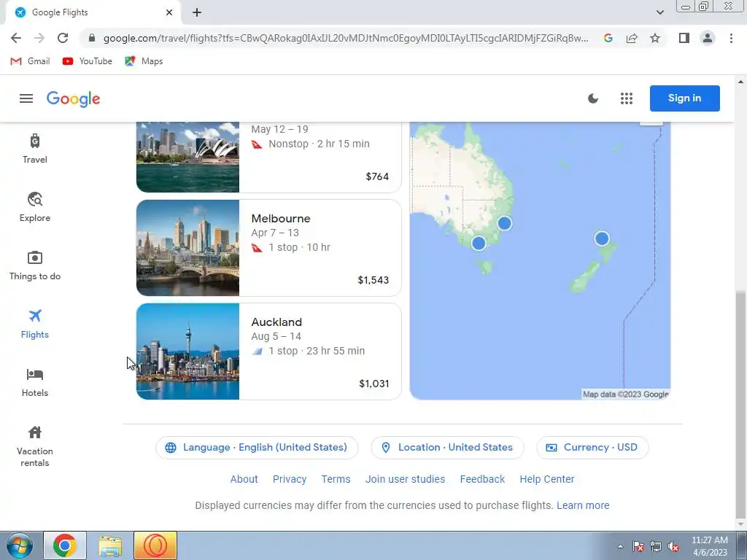Screen dimensions: 747x560
Task: Toggle dark theme moon icon
Action: (592, 98)
